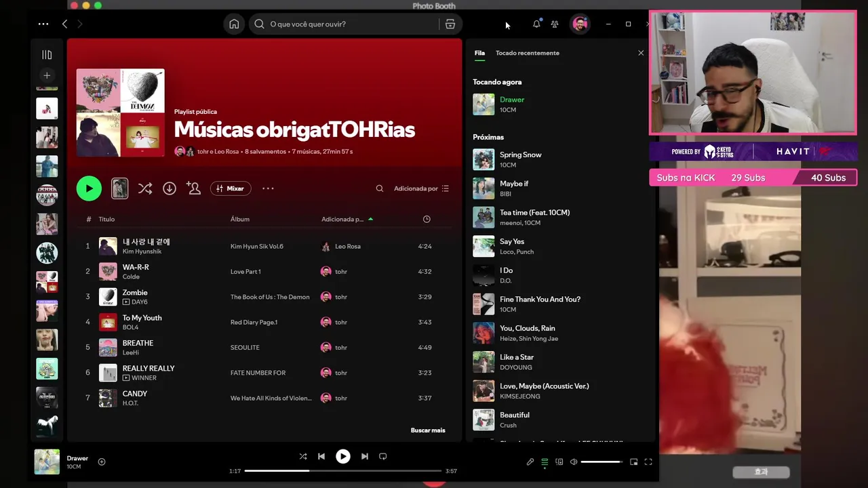Open the miniplayer

pyautogui.click(x=634, y=462)
